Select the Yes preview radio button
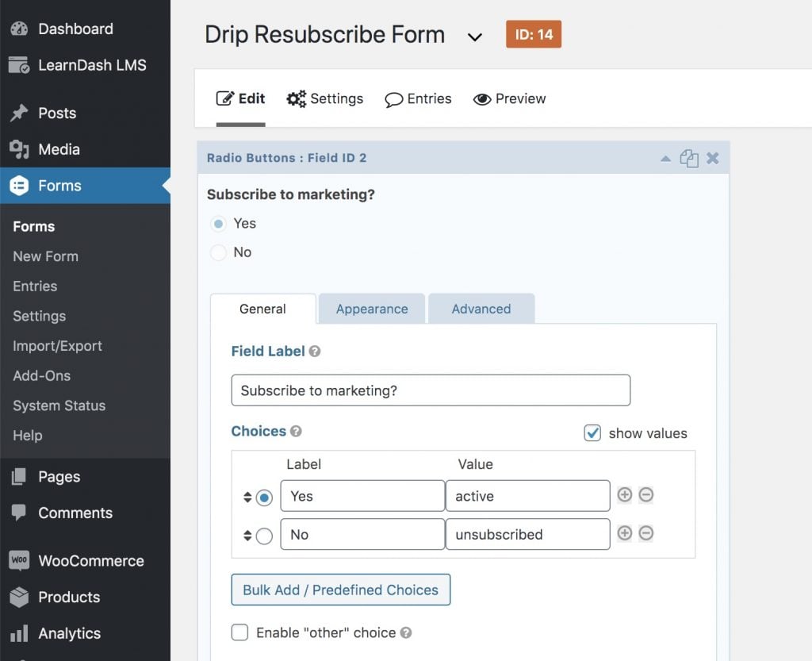 tap(219, 224)
